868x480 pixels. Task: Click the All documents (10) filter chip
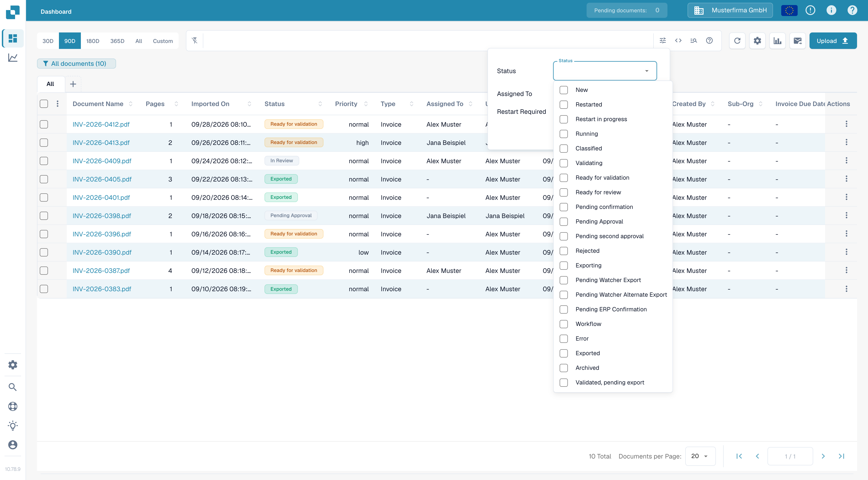77,64
